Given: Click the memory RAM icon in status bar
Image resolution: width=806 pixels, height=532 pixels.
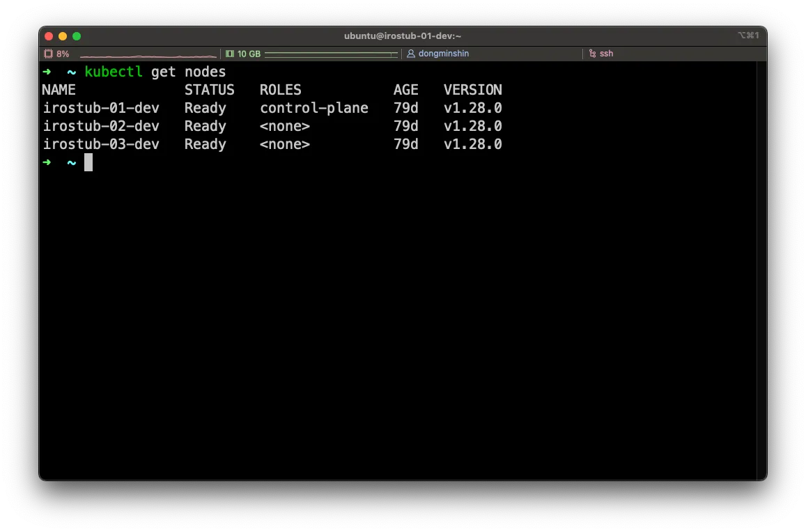Looking at the screenshot, I should [x=230, y=54].
